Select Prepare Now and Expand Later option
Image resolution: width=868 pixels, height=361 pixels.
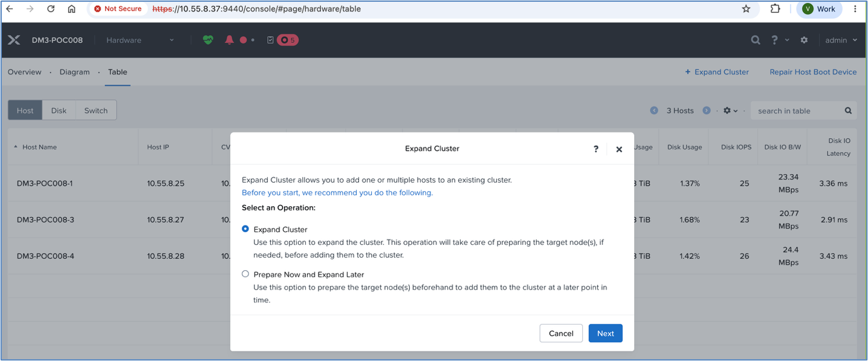click(245, 274)
